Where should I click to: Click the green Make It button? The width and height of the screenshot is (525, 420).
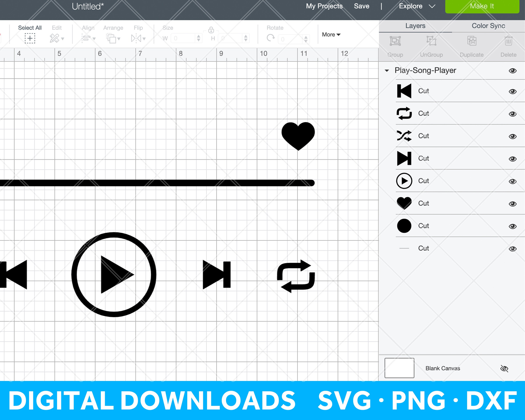pyautogui.click(x=482, y=6)
